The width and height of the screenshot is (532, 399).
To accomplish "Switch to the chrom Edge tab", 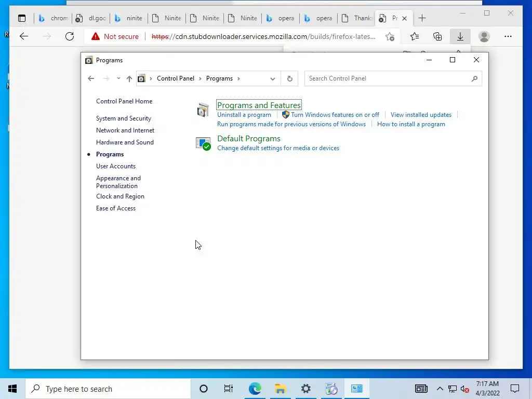I will 53,18.
